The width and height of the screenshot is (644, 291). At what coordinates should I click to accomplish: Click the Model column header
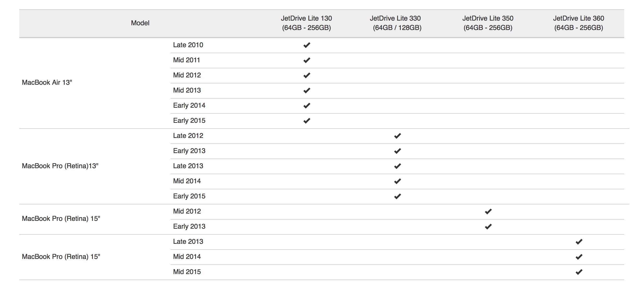click(140, 23)
